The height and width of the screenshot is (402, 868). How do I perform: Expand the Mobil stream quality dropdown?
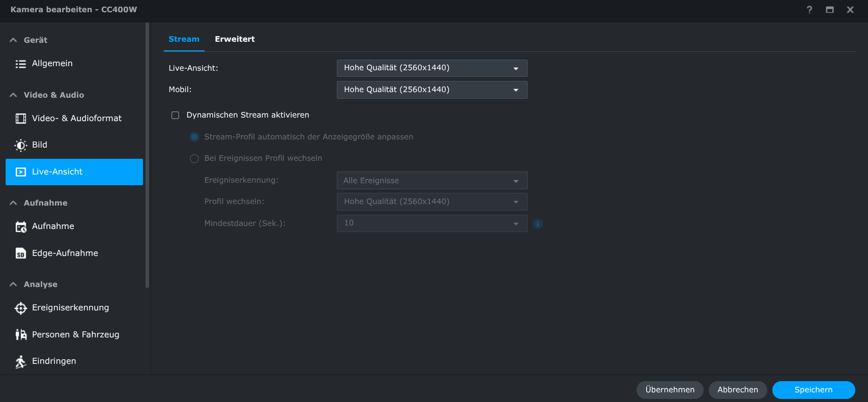tap(431, 90)
